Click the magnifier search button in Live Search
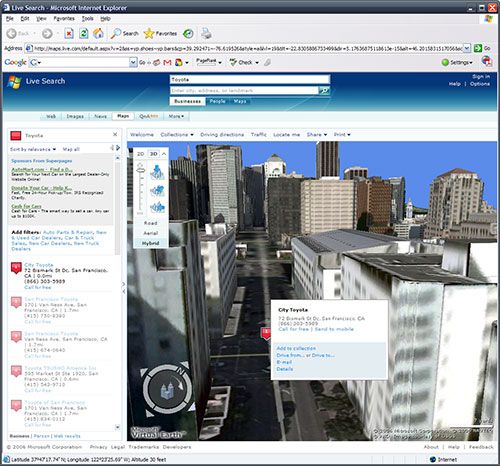 (x=324, y=90)
